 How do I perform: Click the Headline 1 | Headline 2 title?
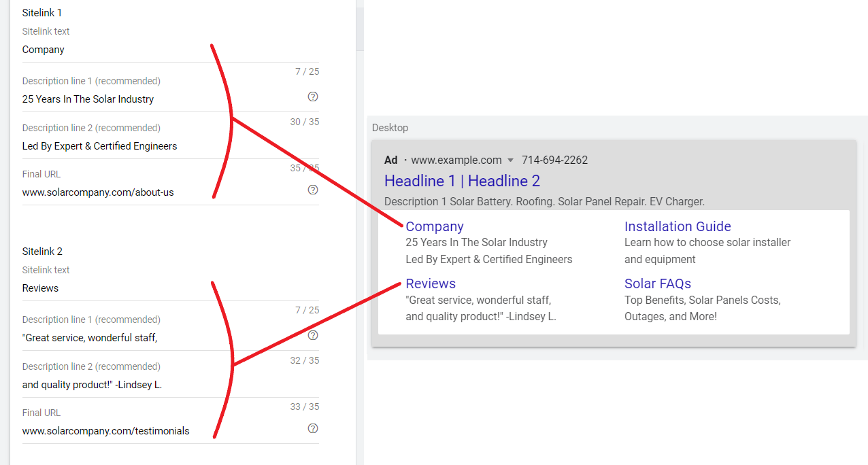pyautogui.click(x=462, y=181)
